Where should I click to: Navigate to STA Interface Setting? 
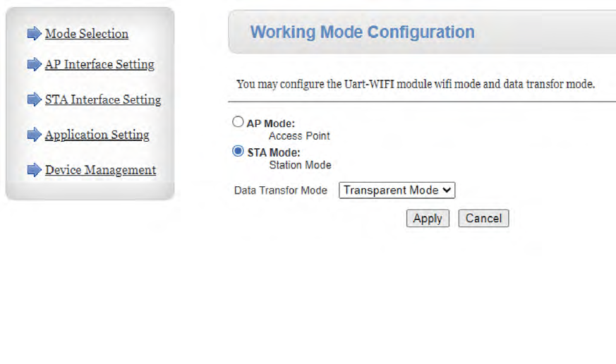click(103, 100)
